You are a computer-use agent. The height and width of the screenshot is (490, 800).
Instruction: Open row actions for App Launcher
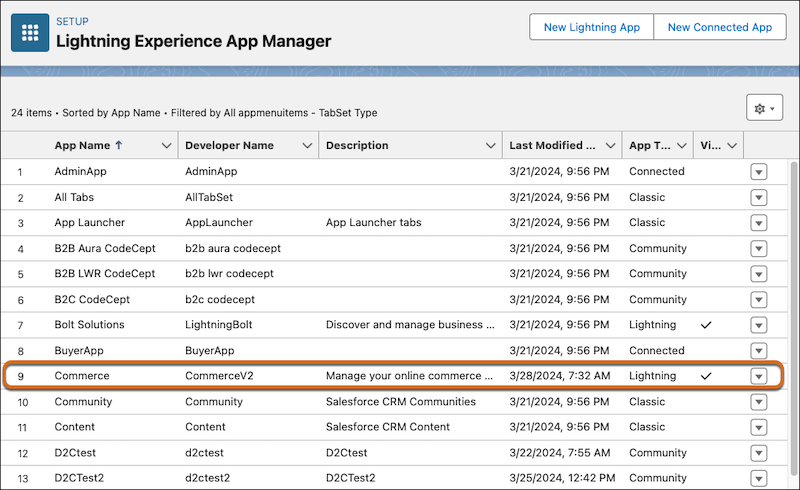(x=759, y=223)
